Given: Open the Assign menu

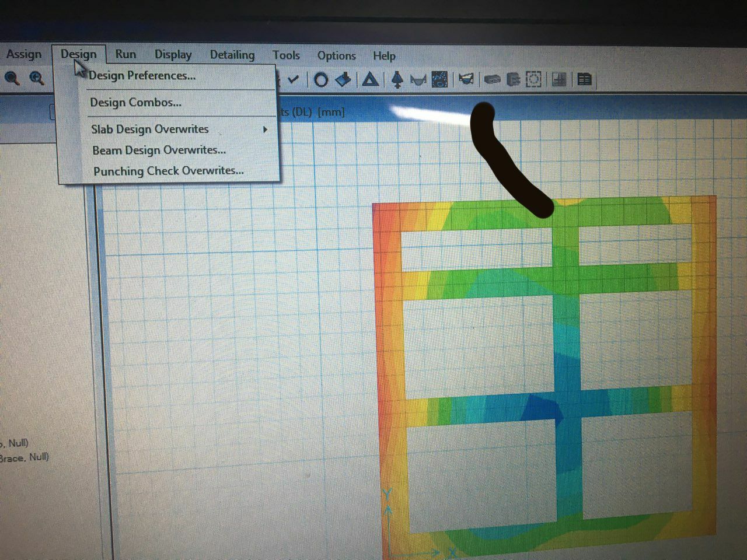Looking at the screenshot, I should tap(23, 54).
